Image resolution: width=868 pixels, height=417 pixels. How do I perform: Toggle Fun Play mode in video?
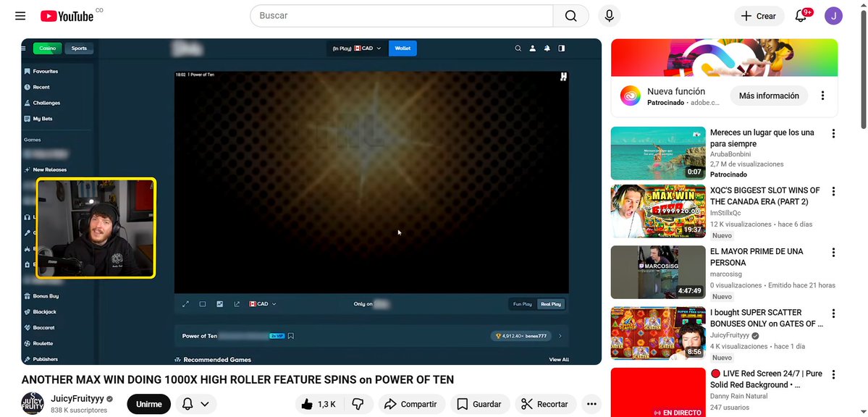tap(523, 304)
